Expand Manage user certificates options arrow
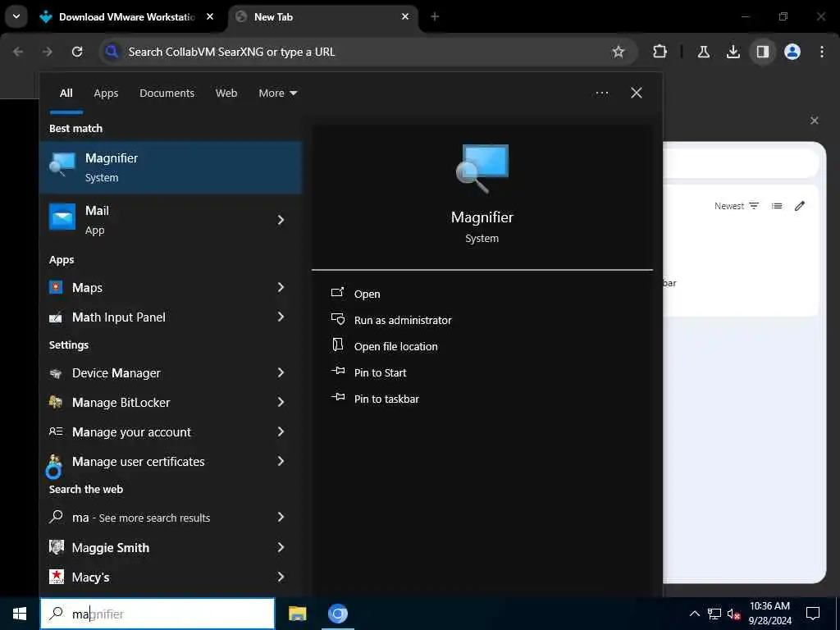 coord(281,461)
